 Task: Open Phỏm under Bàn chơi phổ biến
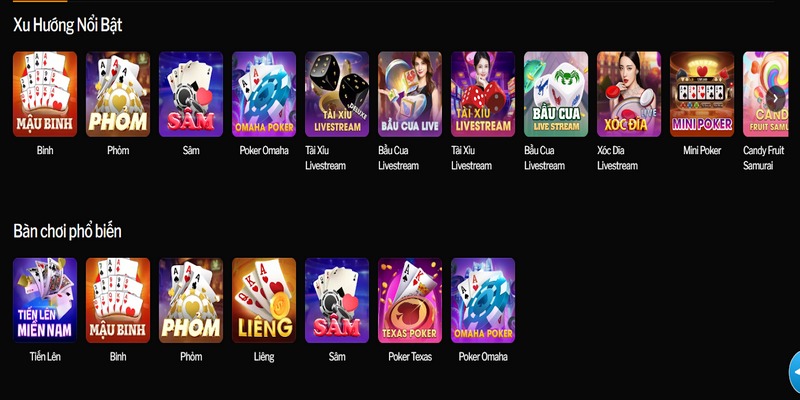[191, 301]
